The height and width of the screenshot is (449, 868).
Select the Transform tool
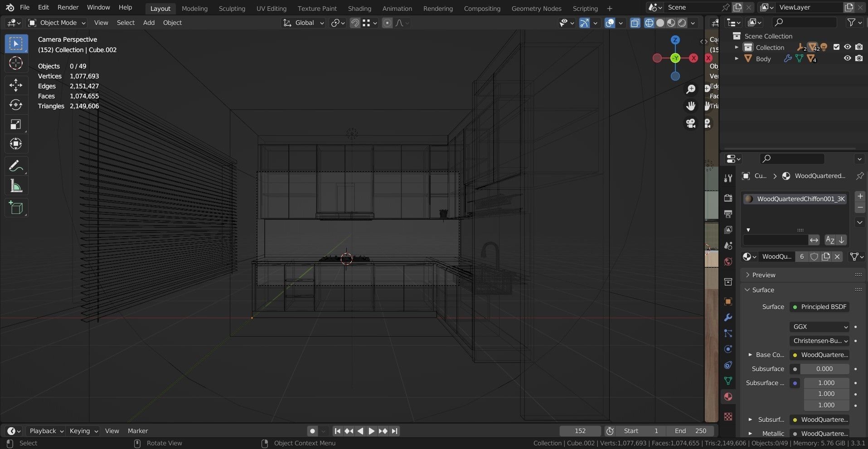(16, 144)
